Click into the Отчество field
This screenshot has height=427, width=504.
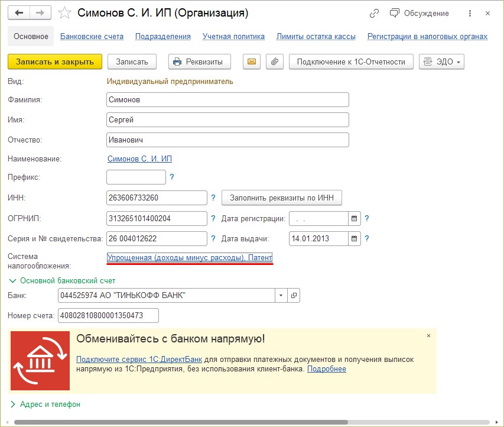click(x=227, y=140)
